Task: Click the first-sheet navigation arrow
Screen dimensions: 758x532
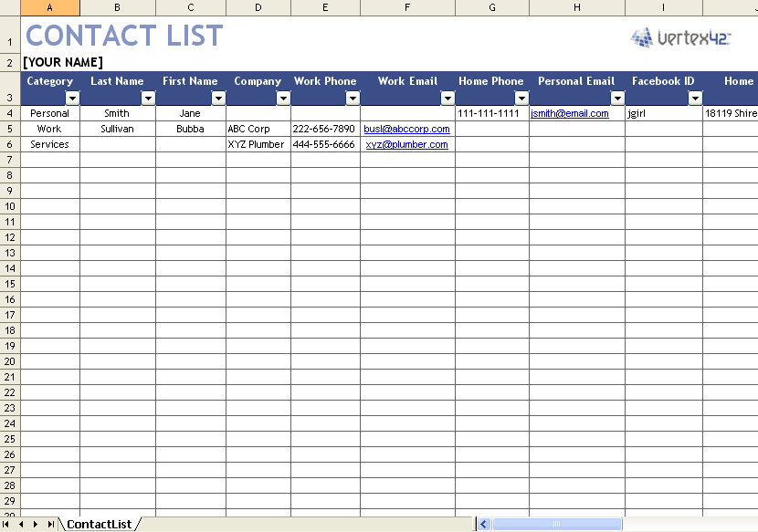Action: pyautogui.click(x=7, y=524)
